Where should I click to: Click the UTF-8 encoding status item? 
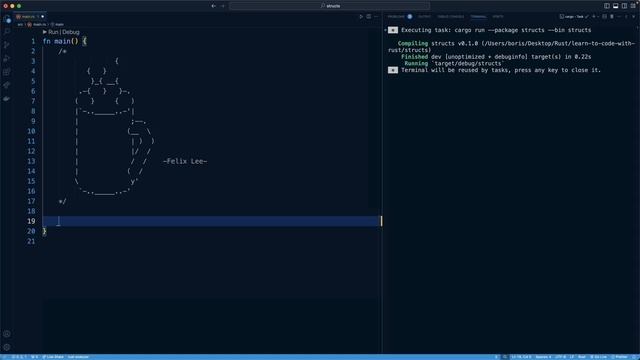tap(560, 357)
